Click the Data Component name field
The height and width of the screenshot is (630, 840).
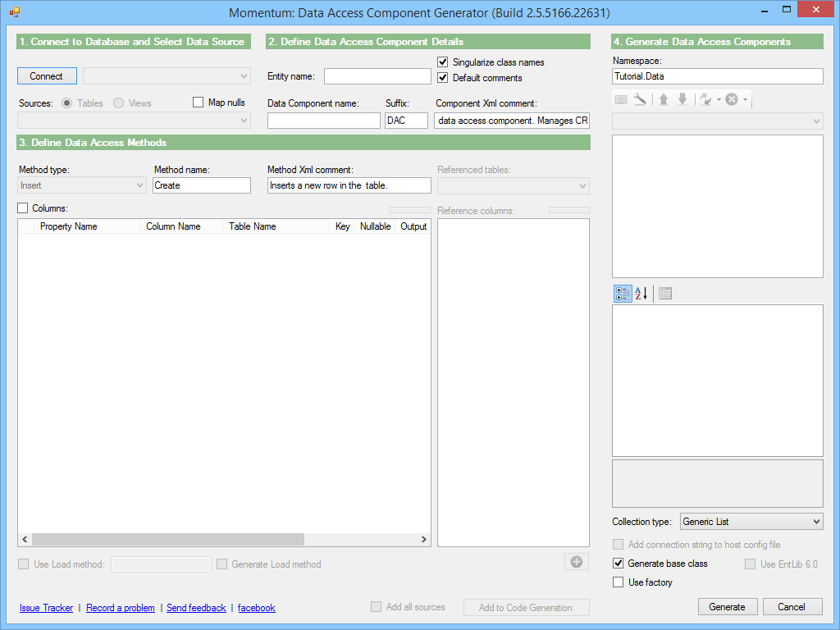click(x=323, y=121)
